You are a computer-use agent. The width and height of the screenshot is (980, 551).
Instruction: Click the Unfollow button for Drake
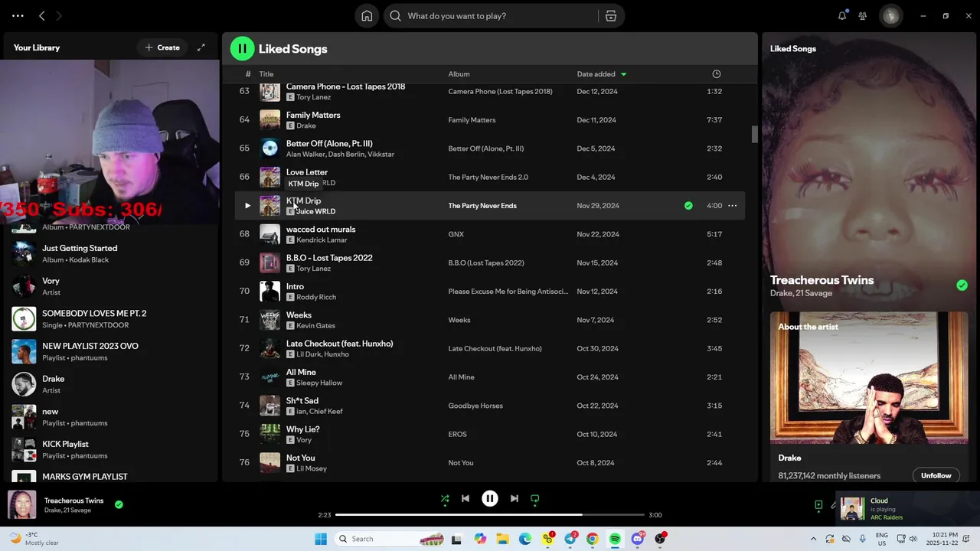coord(936,475)
